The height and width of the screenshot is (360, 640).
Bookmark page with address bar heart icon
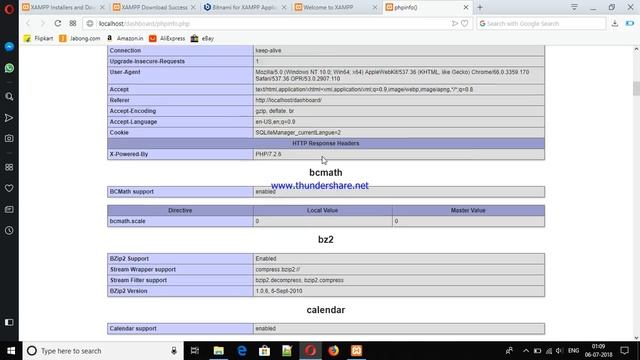tap(464, 24)
